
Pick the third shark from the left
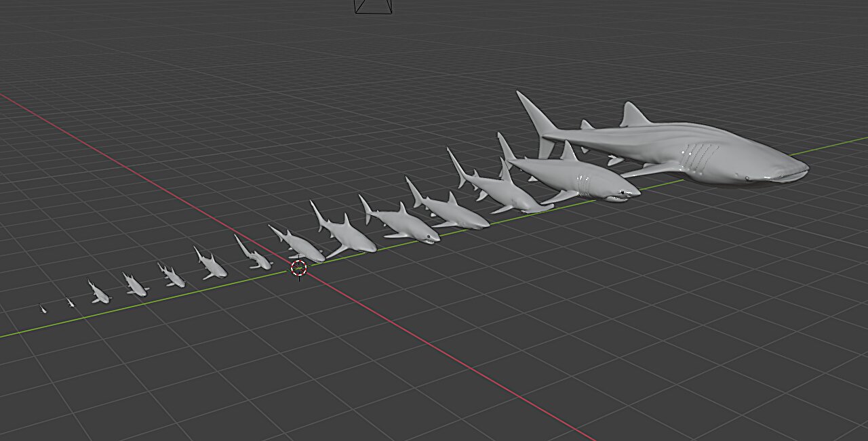(x=99, y=293)
